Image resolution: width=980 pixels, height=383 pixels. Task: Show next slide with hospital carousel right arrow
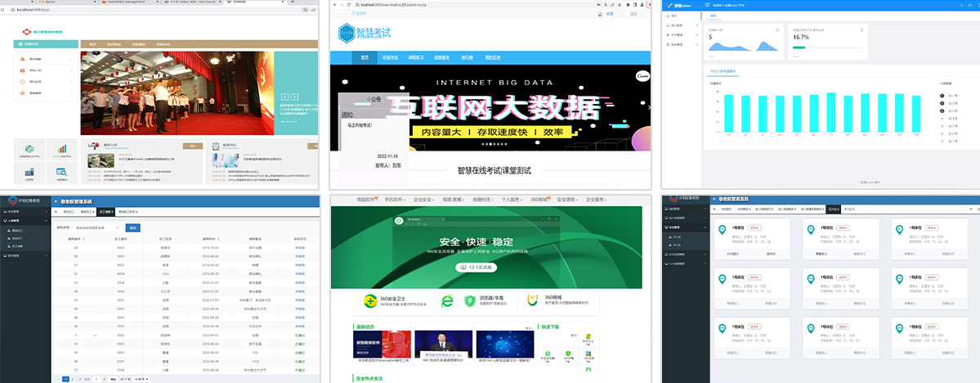tap(293, 97)
